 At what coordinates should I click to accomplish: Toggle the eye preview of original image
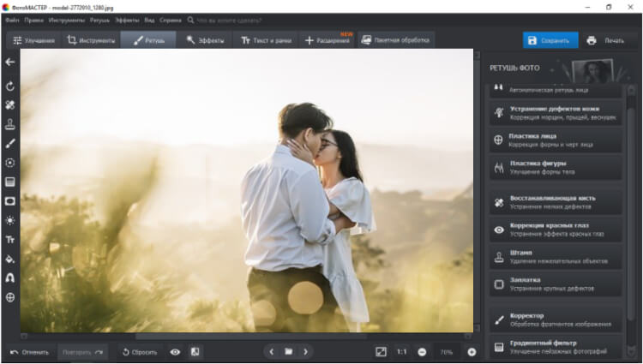coord(175,352)
